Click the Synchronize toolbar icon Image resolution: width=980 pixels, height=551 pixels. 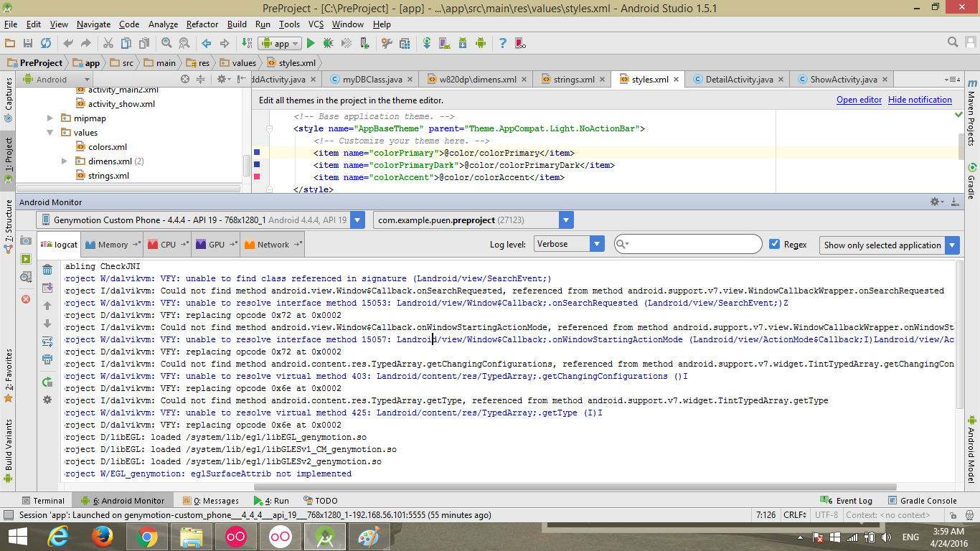tap(46, 43)
